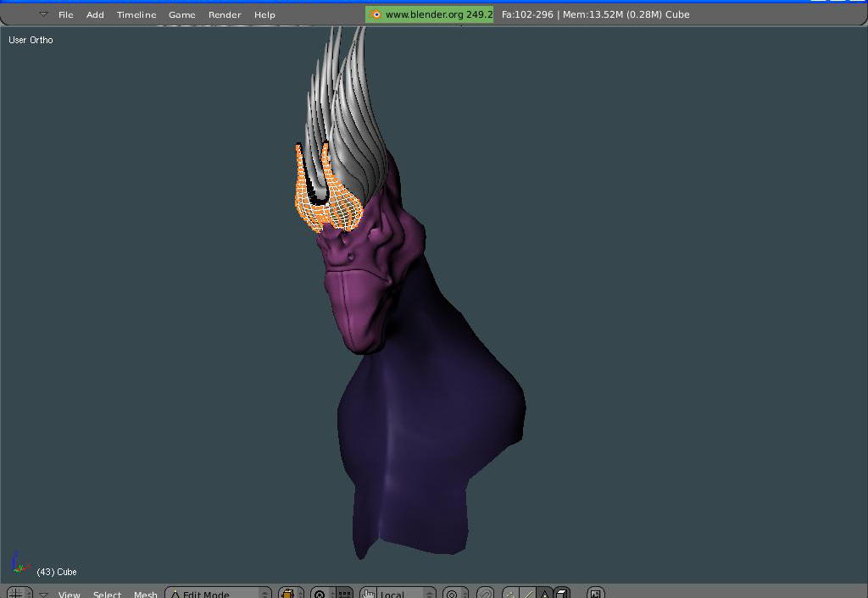Viewport: 868px width, 598px height.
Task: Click the render image icon in header
Action: (596, 594)
